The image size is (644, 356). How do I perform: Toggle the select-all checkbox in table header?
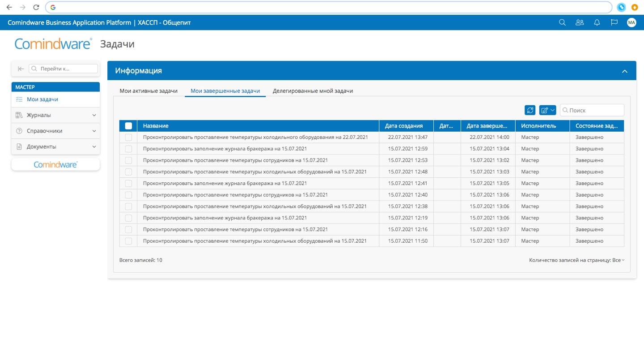[128, 126]
